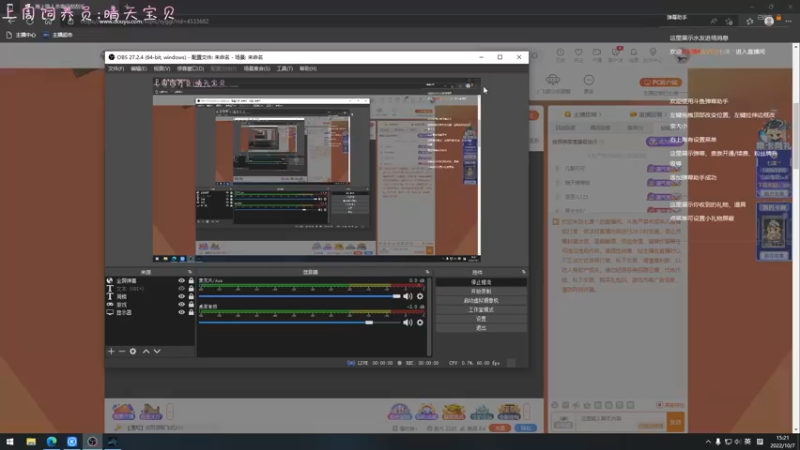Click the 桌面音频 volume slider

[x=299, y=322]
